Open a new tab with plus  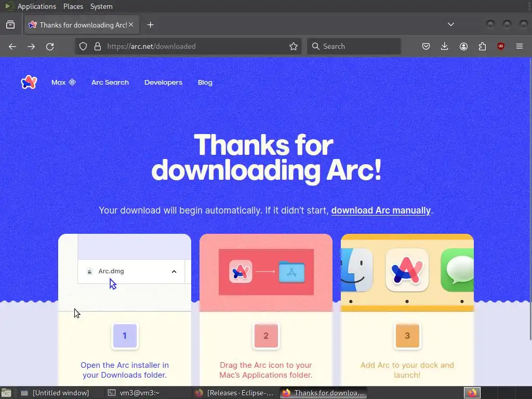coord(151,25)
